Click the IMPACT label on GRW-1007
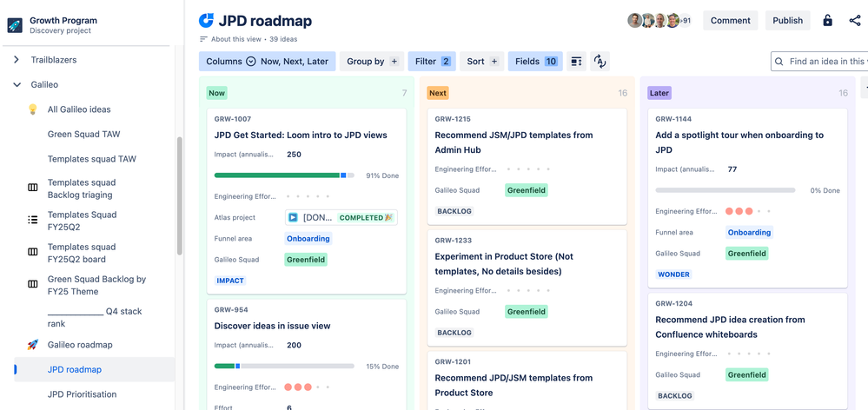The width and height of the screenshot is (868, 410). coord(230,281)
